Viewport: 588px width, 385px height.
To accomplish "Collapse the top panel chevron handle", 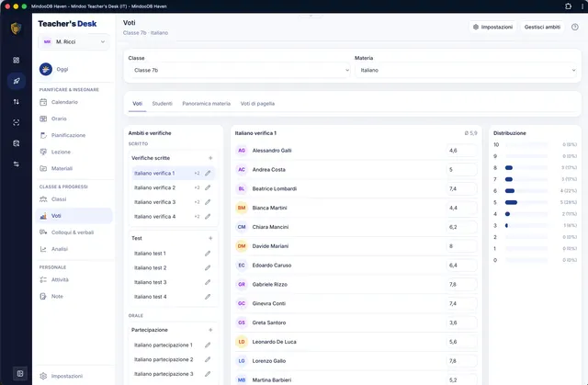I will click(x=311, y=16).
